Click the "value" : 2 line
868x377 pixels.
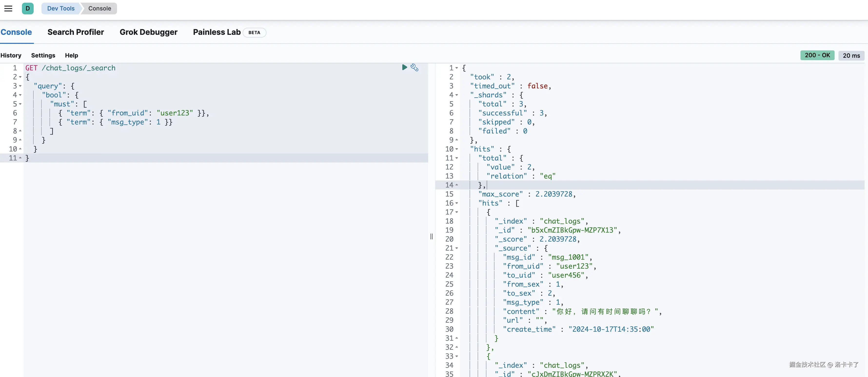coord(511,167)
